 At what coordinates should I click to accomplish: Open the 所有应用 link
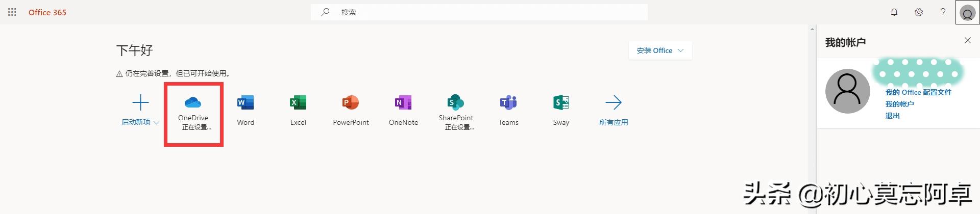click(614, 122)
